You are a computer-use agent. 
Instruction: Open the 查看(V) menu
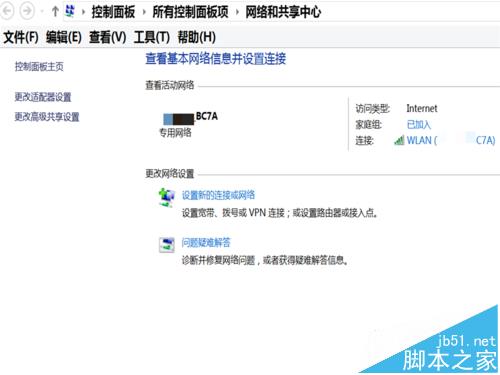(x=108, y=37)
